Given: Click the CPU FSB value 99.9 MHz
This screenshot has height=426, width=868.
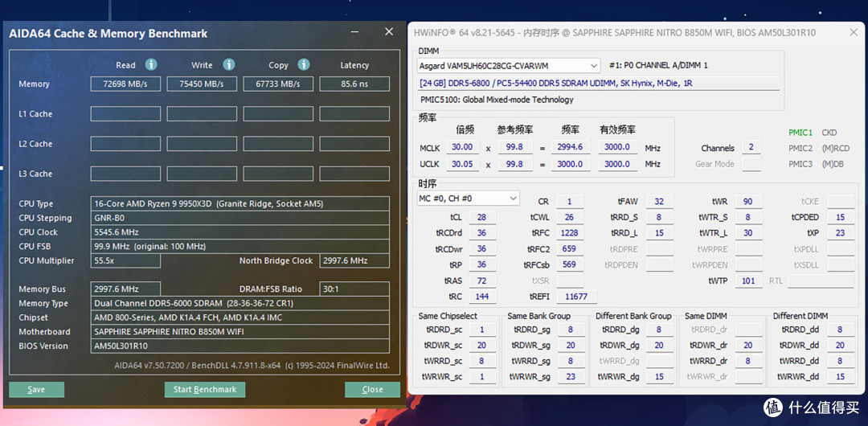Looking at the screenshot, I should pos(240,246).
